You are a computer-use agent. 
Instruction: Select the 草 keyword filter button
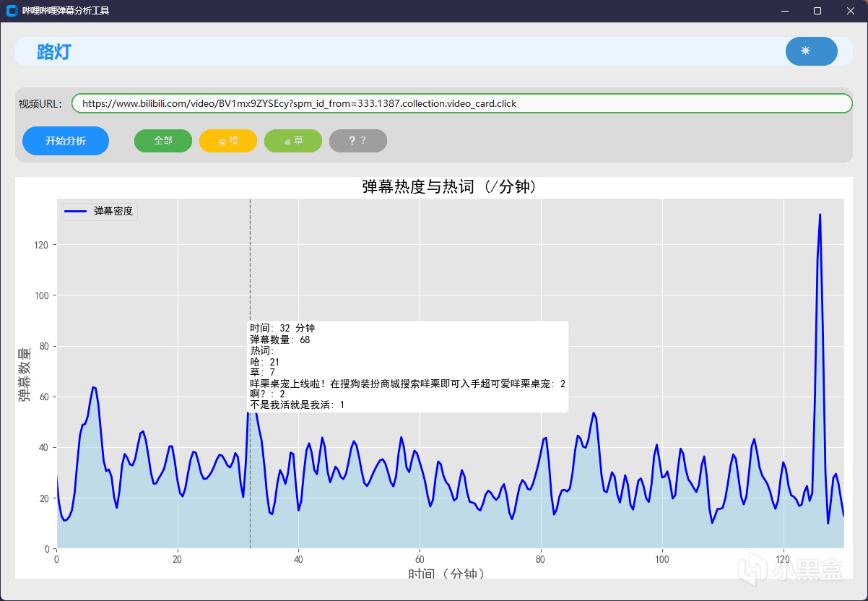(293, 141)
